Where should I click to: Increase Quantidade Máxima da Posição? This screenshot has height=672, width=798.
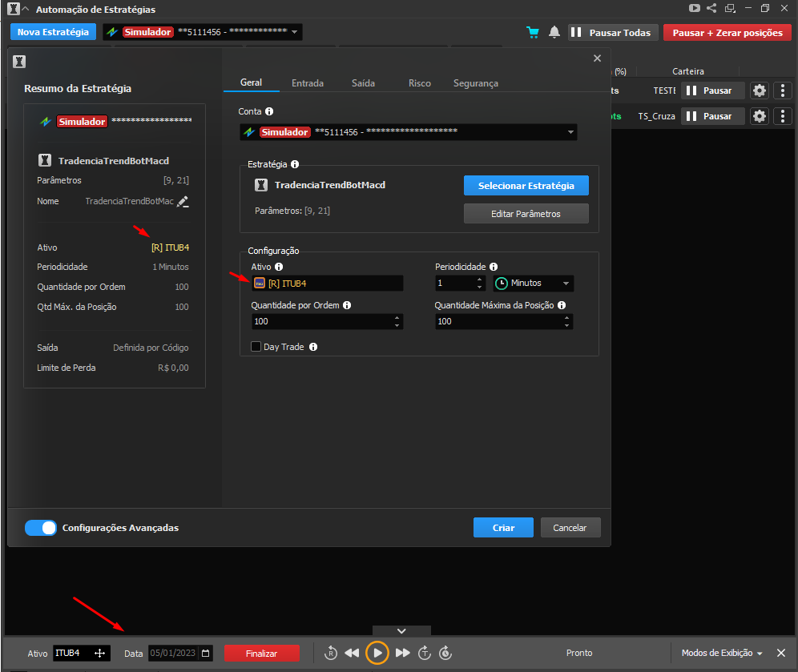click(x=567, y=317)
